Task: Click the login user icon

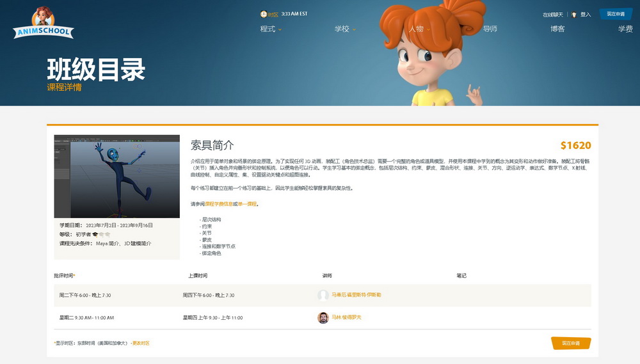Action: [574, 15]
